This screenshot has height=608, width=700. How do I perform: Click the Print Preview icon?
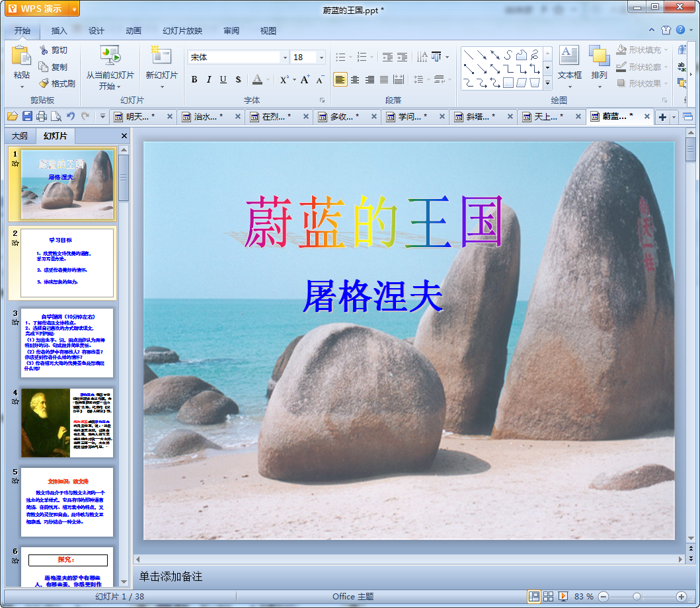56,116
